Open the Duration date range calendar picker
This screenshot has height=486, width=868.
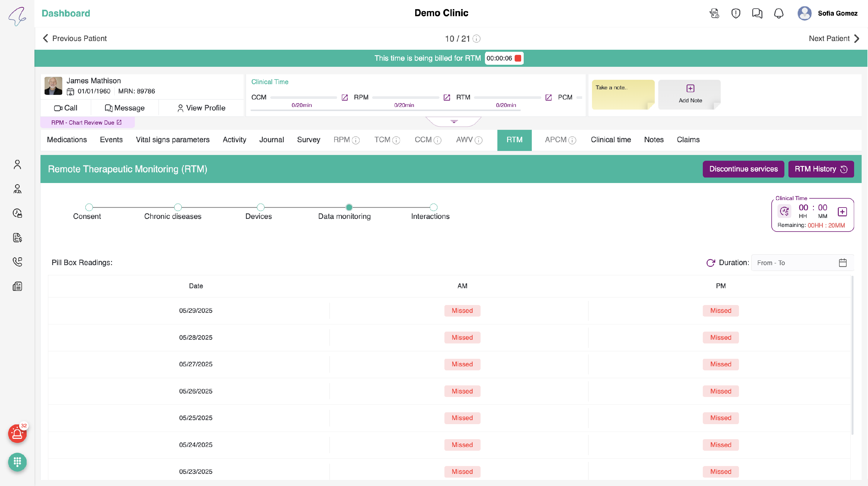[842, 263]
